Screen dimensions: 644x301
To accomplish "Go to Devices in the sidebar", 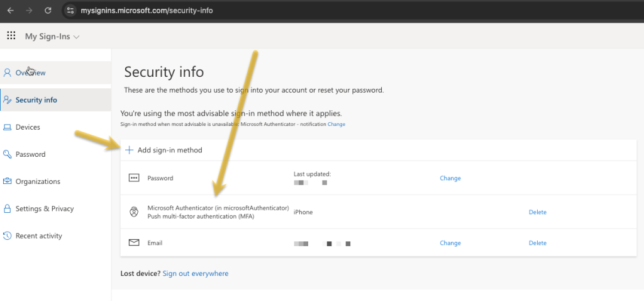I will [x=28, y=127].
